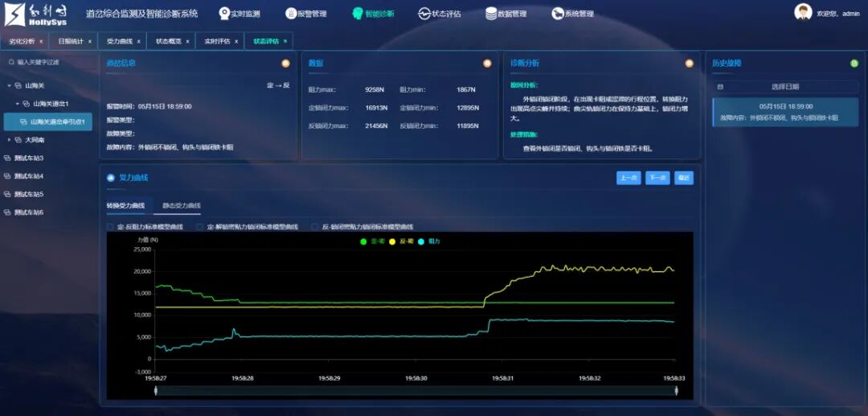Image resolution: width=868 pixels, height=416 pixels.
Task: Open 状态评估 in the top navigation
Action: pyautogui.click(x=440, y=14)
